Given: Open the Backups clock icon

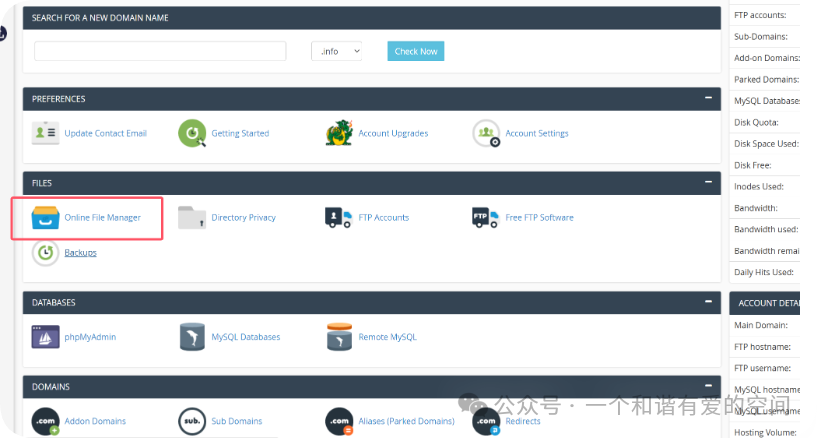Looking at the screenshot, I should [45, 253].
